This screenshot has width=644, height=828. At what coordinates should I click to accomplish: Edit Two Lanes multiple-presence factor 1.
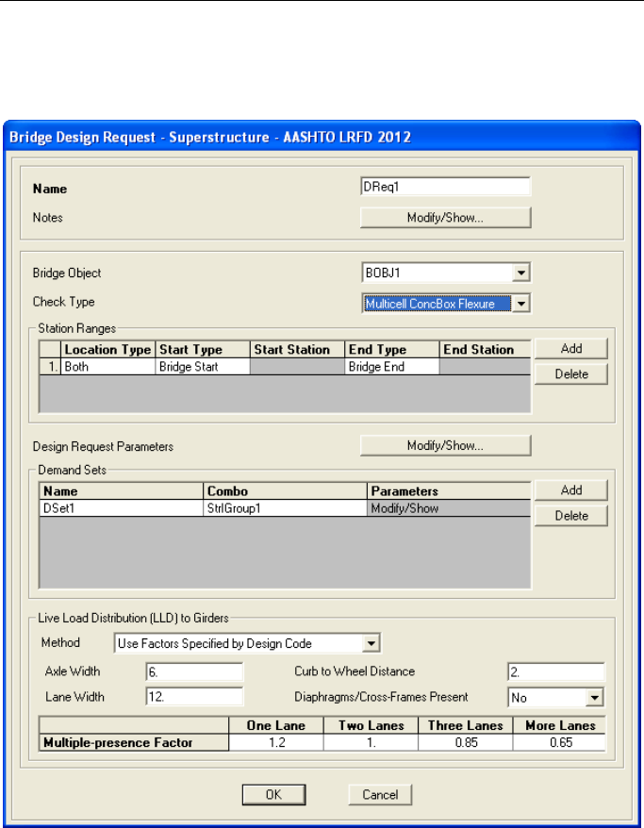[x=371, y=742]
